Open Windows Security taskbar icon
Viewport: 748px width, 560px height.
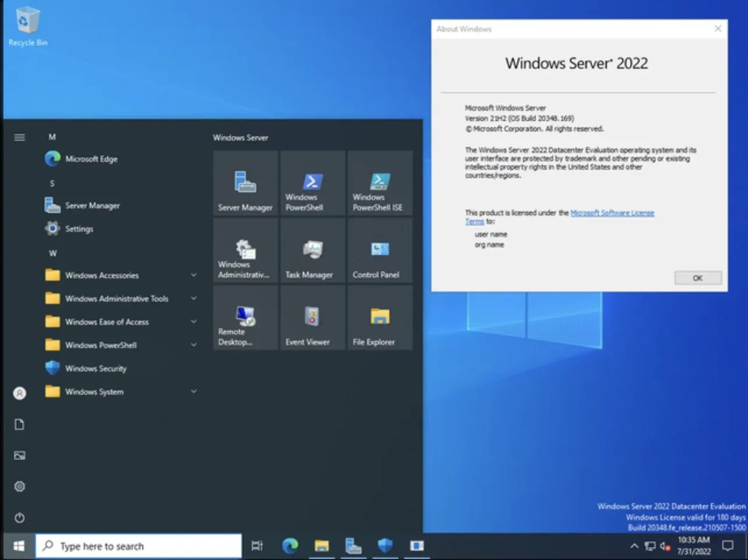(385, 546)
